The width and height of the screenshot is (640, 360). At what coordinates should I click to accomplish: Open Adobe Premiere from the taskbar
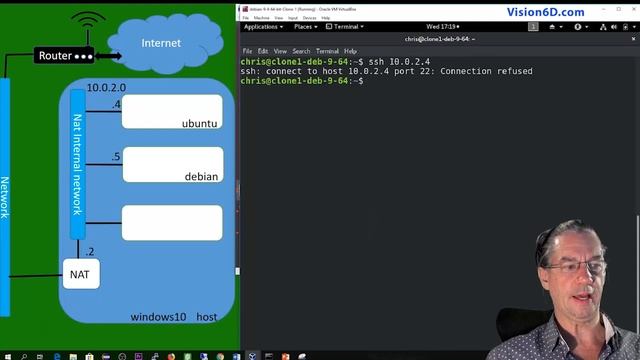click(138, 356)
